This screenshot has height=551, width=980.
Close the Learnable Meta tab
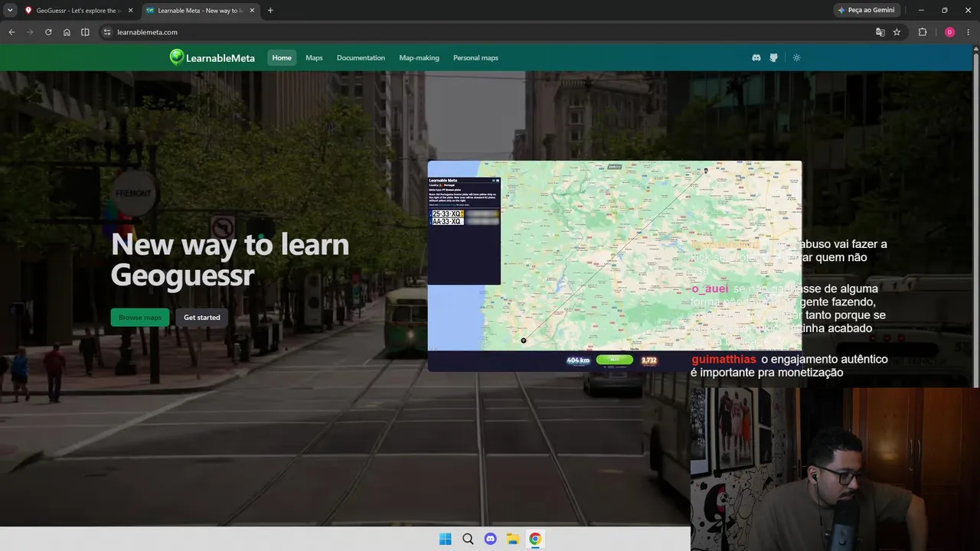click(x=252, y=11)
